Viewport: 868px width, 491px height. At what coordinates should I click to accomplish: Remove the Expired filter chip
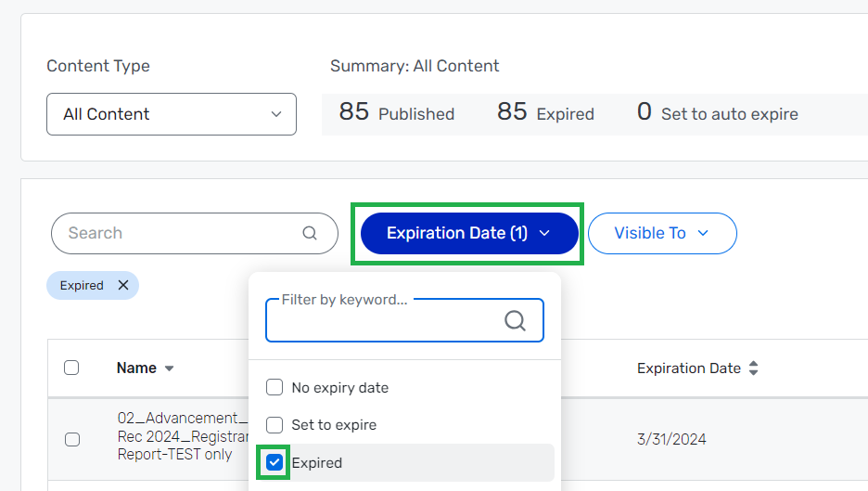(x=123, y=285)
